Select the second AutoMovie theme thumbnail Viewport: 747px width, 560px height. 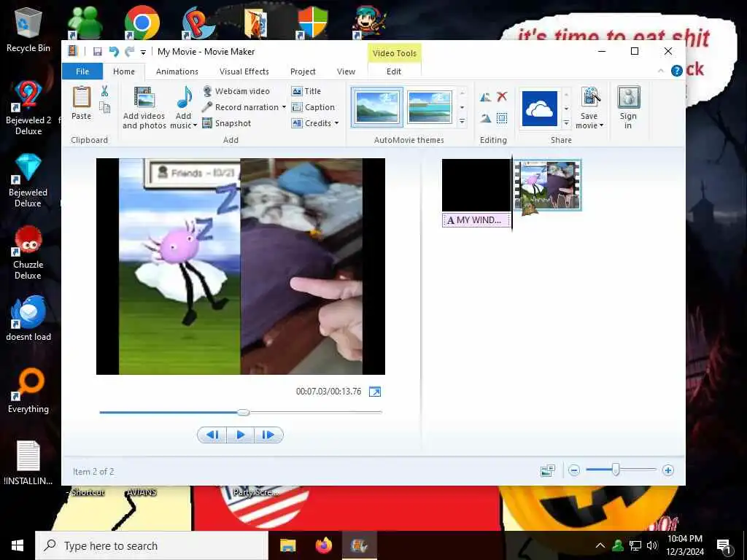[429, 107]
